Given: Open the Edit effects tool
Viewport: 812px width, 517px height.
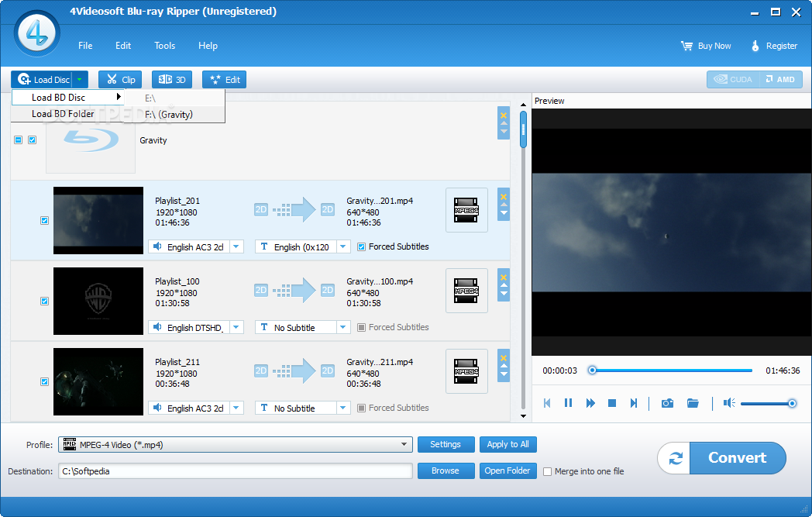Looking at the screenshot, I should [x=224, y=79].
